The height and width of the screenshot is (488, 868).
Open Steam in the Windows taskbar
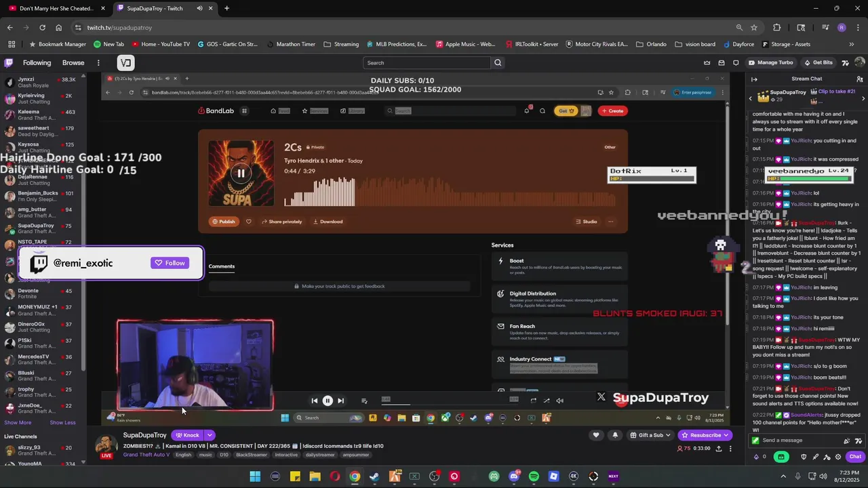coord(374,476)
